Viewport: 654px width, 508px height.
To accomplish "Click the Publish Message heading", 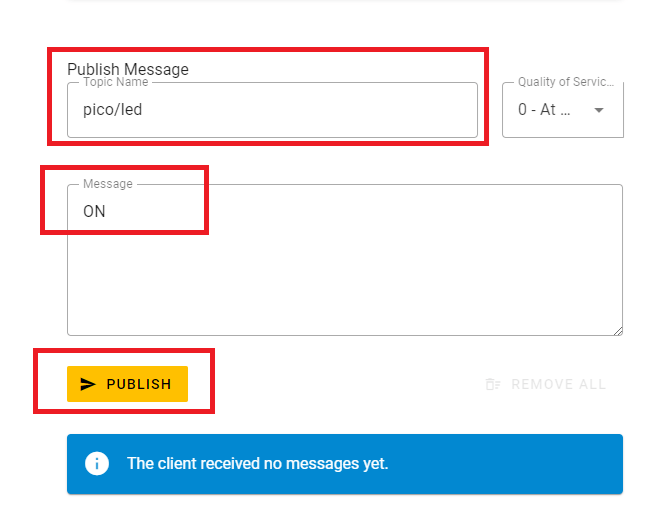I will (128, 69).
